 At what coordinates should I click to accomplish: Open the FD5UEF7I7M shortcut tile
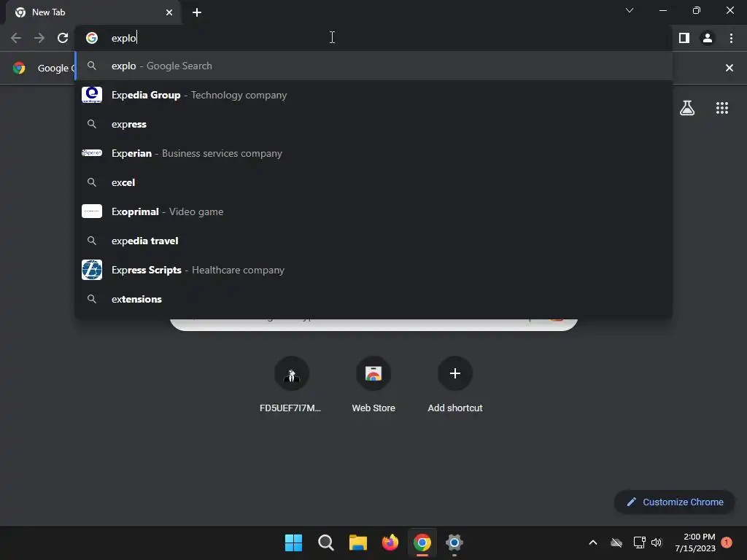tap(292, 384)
